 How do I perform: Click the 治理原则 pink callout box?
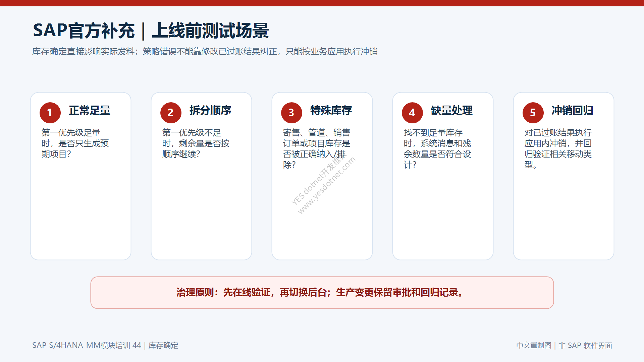tap(322, 293)
